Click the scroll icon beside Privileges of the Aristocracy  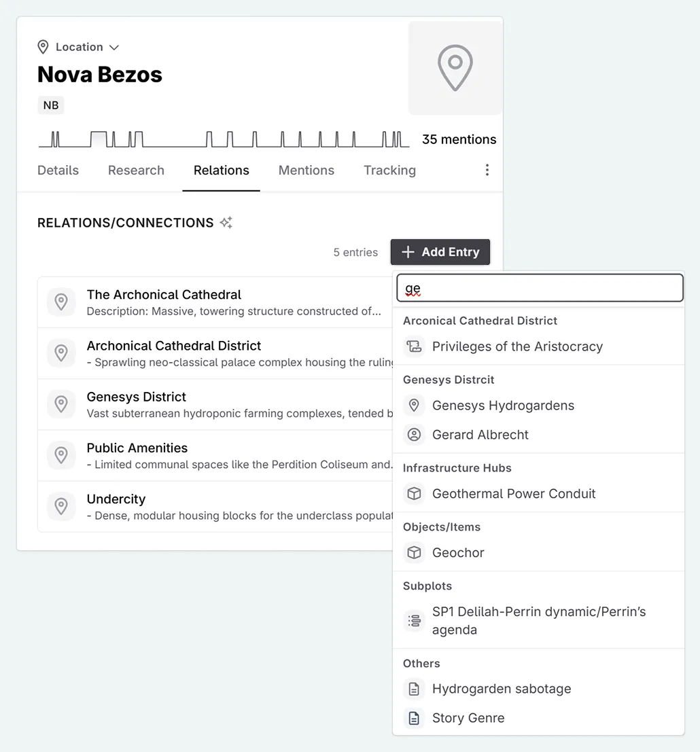pyautogui.click(x=414, y=346)
